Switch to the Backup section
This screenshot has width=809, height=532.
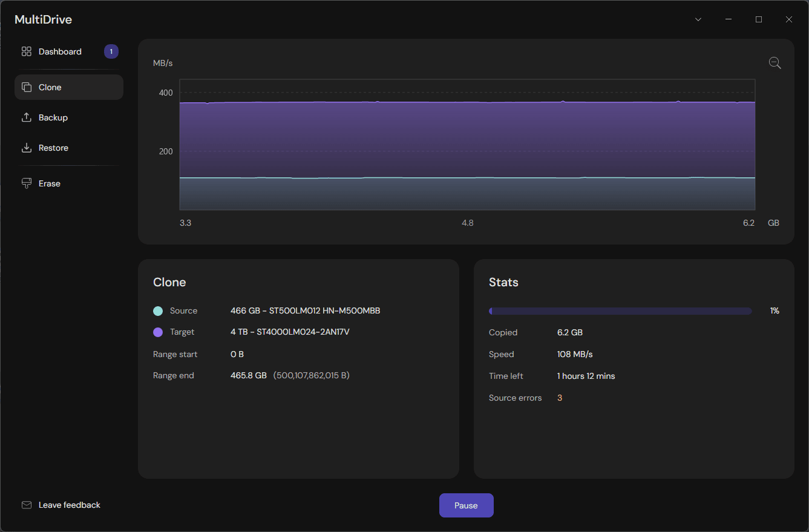[x=53, y=117]
